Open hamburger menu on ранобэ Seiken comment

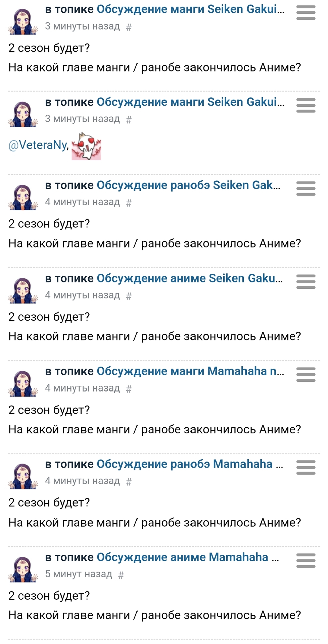click(x=306, y=189)
